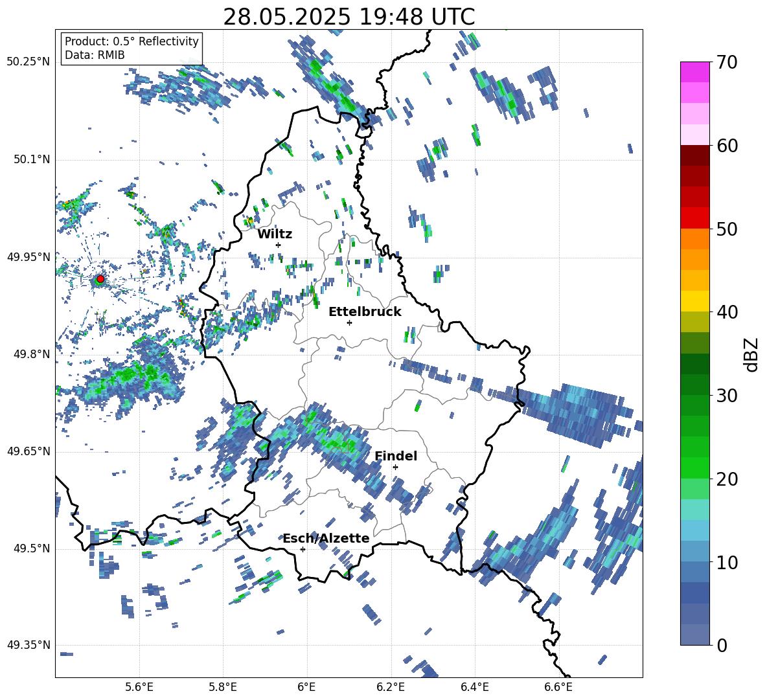Click the Ettelbruck station cross marker

(349, 322)
